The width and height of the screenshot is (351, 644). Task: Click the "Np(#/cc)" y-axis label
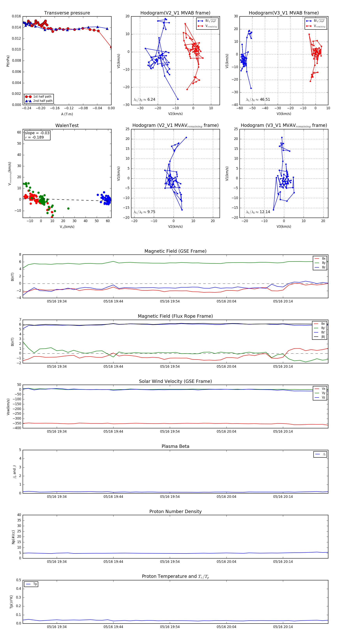[13, 537]
